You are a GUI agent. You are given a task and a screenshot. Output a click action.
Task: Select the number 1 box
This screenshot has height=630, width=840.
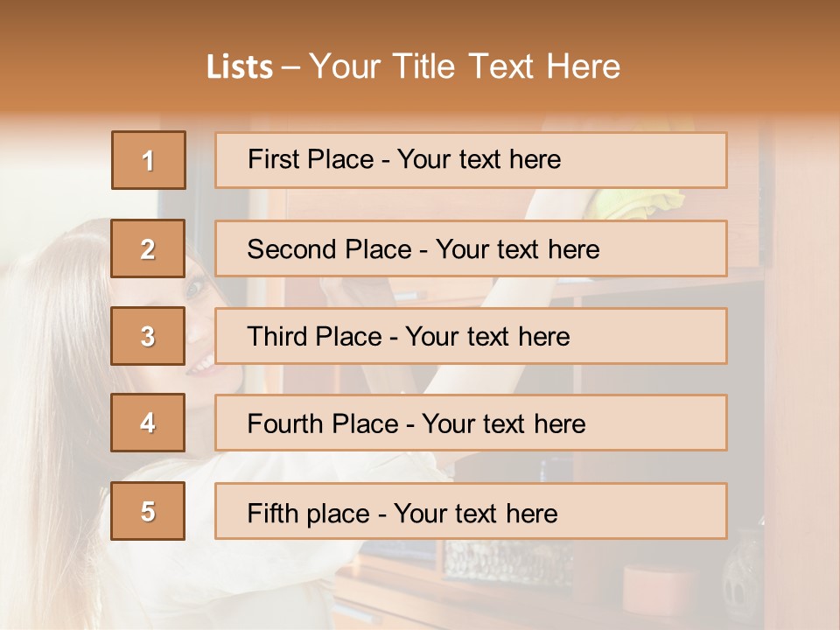[149, 160]
